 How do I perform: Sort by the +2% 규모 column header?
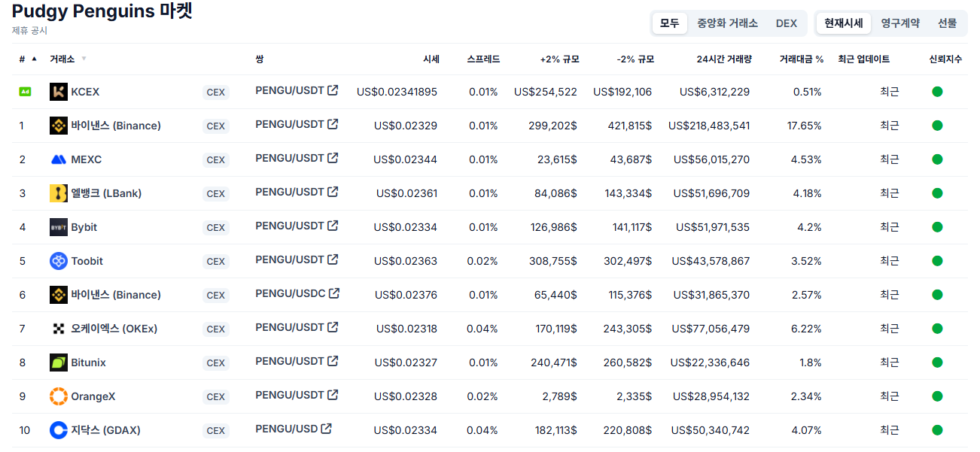pyautogui.click(x=560, y=59)
